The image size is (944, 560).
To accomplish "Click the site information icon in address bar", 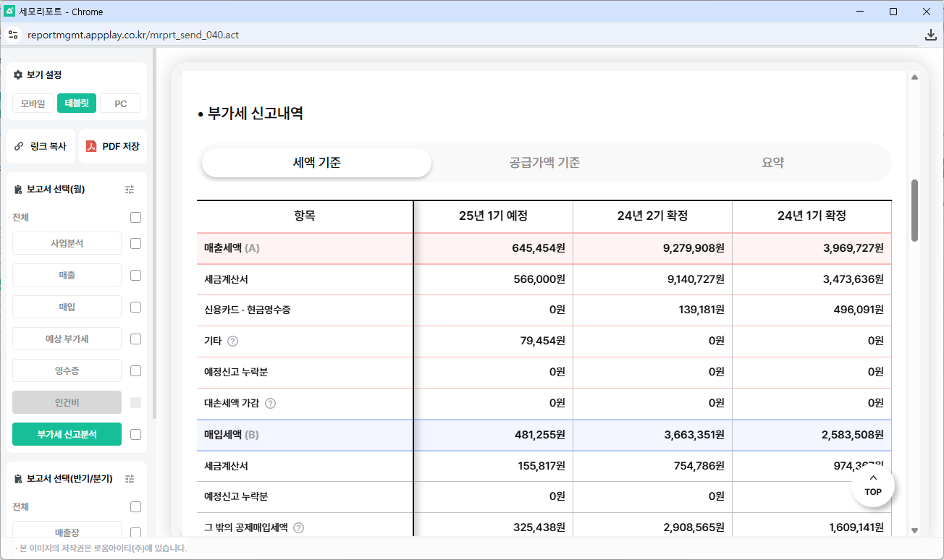I will click(13, 35).
